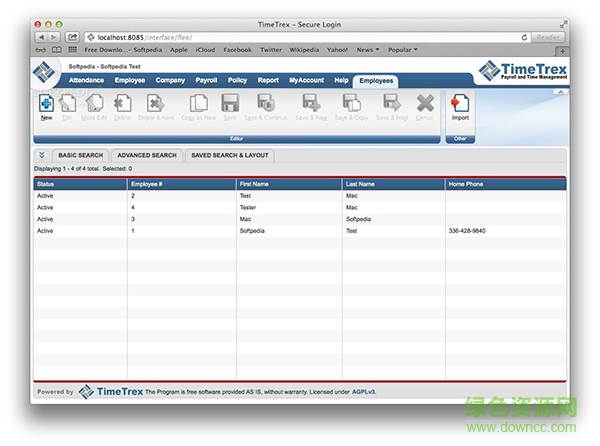Open the bookmarks book icon
Viewport: 600px width, 446px height.
tap(57, 50)
